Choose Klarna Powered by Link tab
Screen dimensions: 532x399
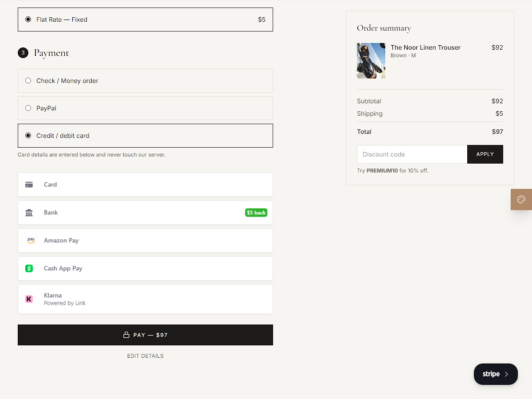click(x=145, y=299)
